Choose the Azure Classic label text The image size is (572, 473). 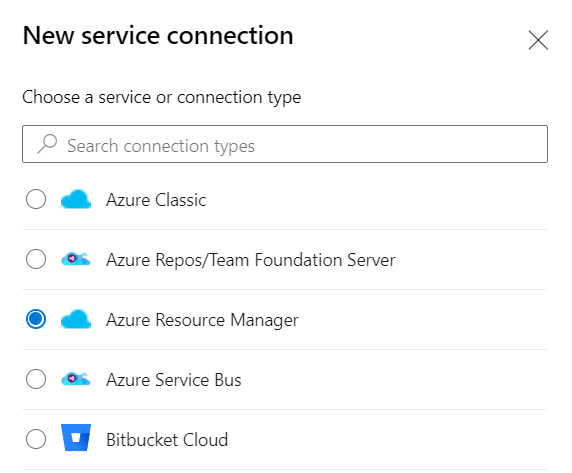(x=156, y=200)
